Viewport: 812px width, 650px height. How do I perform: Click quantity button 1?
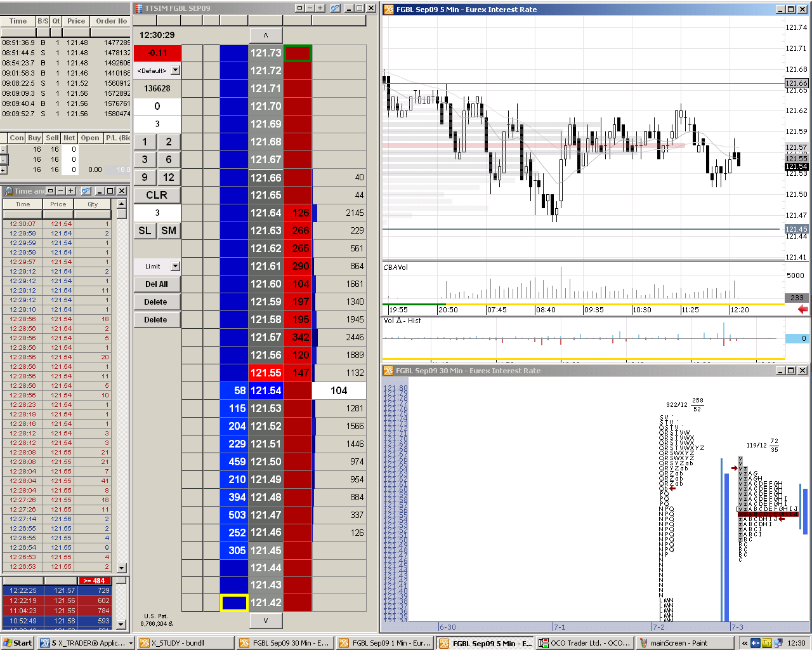pos(145,142)
